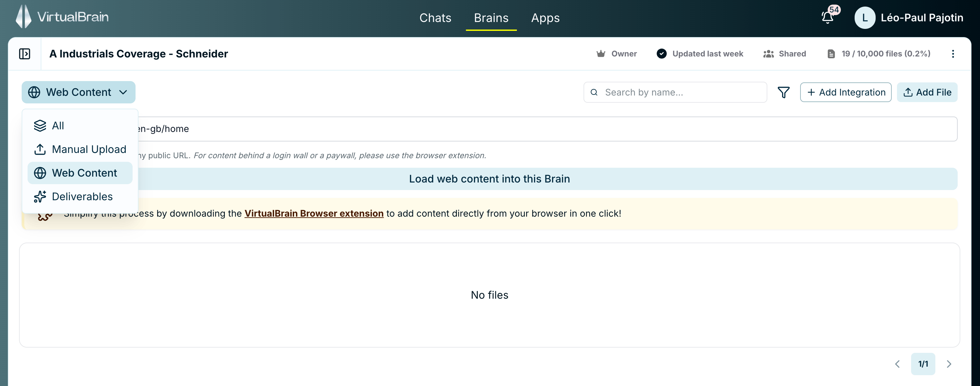Click the 1/1 page indicator

[923, 364]
